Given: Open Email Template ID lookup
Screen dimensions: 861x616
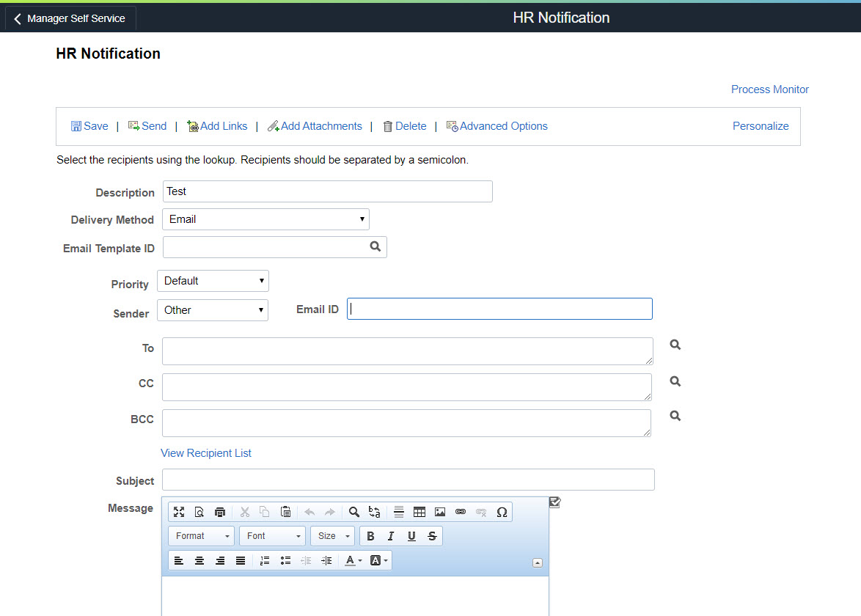Looking at the screenshot, I should pos(375,247).
